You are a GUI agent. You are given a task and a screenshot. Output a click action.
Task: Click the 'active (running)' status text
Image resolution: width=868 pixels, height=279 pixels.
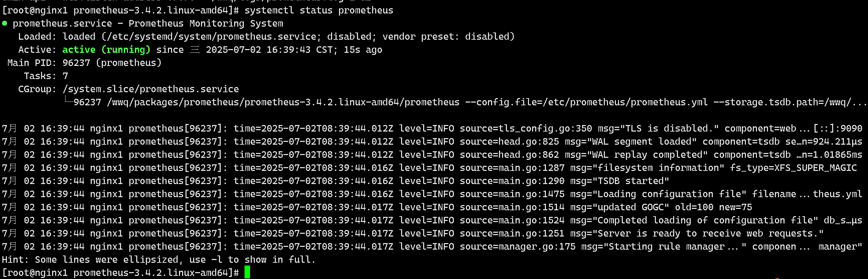pos(106,50)
